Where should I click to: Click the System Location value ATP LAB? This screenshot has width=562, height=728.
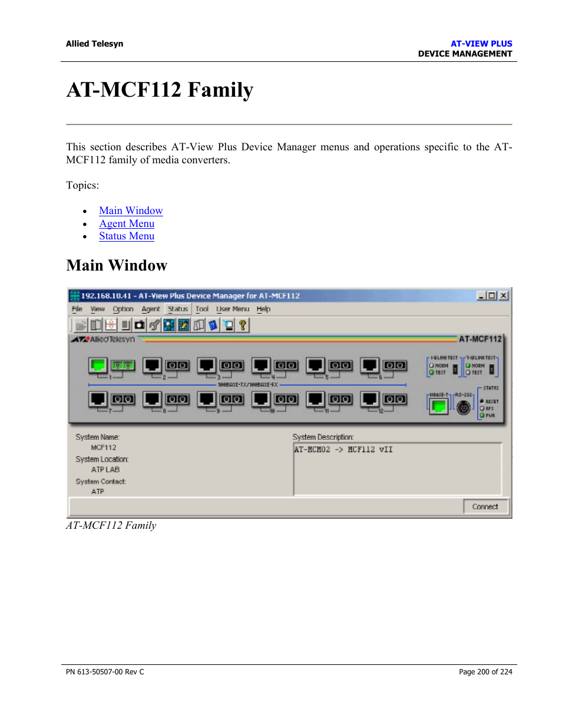105,470
